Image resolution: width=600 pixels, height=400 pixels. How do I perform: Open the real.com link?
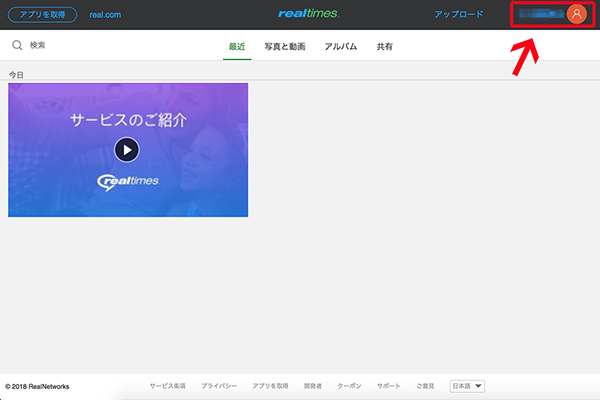(x=105, y=15)
